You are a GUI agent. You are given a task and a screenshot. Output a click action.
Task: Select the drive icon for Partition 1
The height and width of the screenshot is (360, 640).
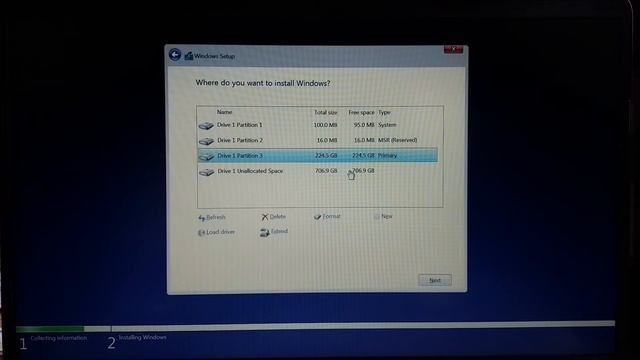click(x=206, y=126)
